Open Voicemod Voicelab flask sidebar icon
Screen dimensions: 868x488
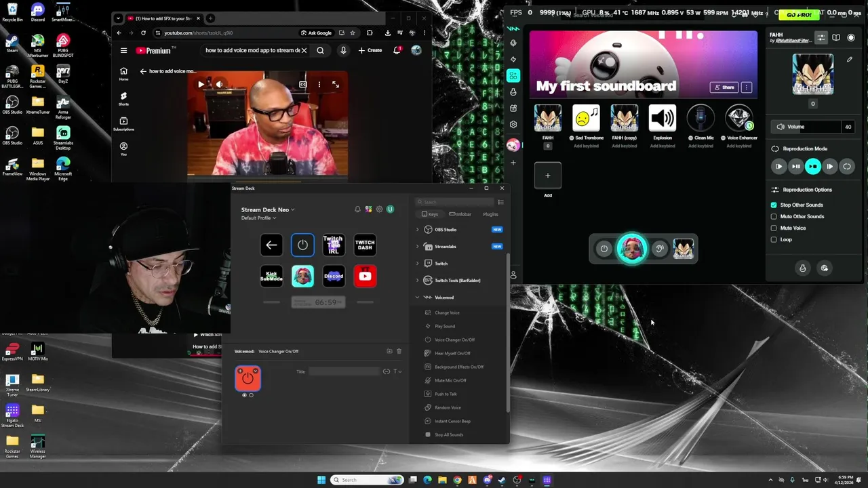click(513, 91)
